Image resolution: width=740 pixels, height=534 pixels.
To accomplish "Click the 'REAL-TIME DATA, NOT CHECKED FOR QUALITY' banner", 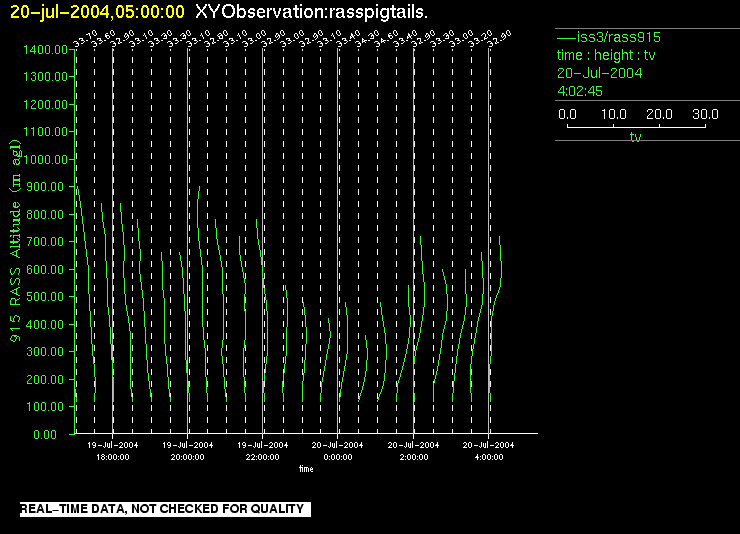I will coord(165,509).
